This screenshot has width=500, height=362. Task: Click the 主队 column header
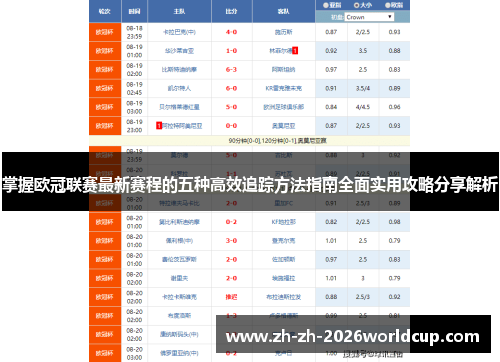click(179, 11)
